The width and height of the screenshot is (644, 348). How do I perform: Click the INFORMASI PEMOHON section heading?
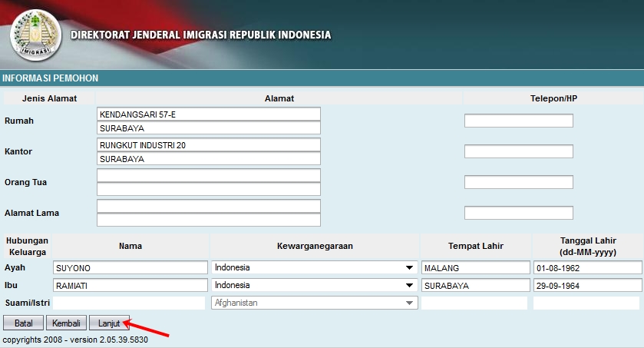[50, 78]
